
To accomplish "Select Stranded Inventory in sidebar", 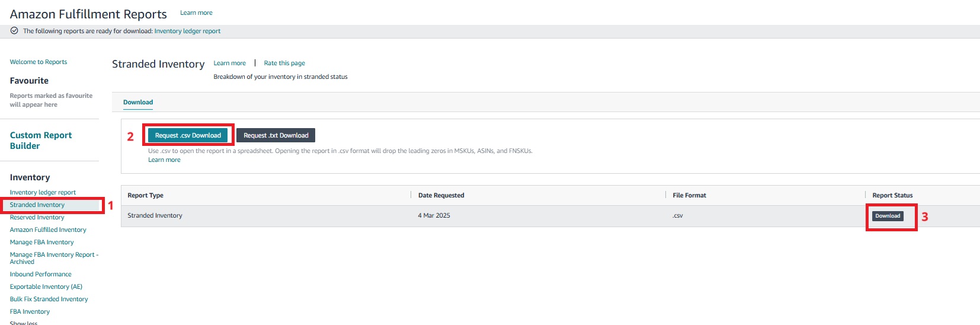I will click(x=37, y=205).
